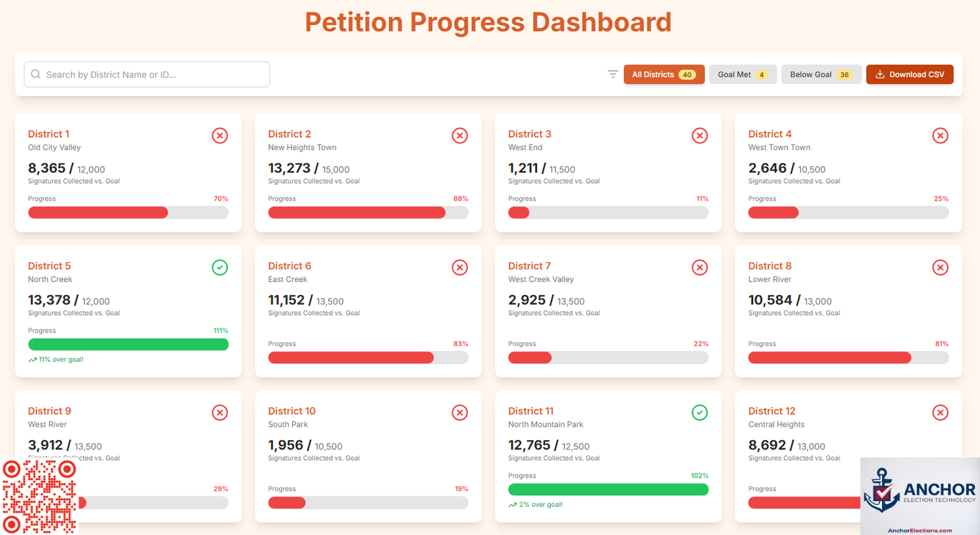Focus the district search field
980x535 pixels.
click(x=147, y=74)
